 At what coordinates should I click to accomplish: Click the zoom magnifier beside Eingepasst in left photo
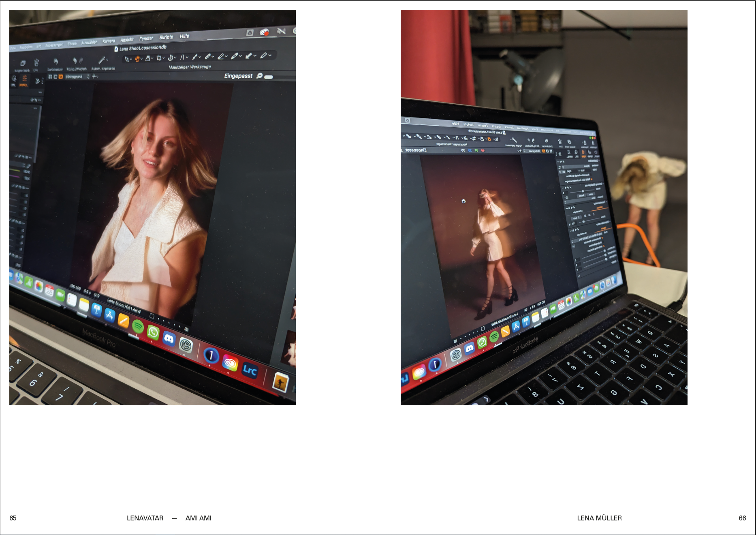260,76
